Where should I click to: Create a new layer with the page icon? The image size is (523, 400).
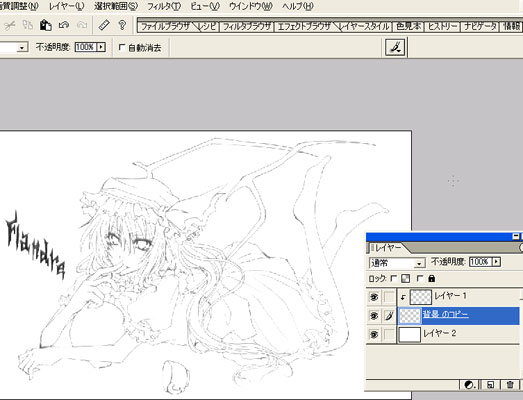click(x=490, y=385)
